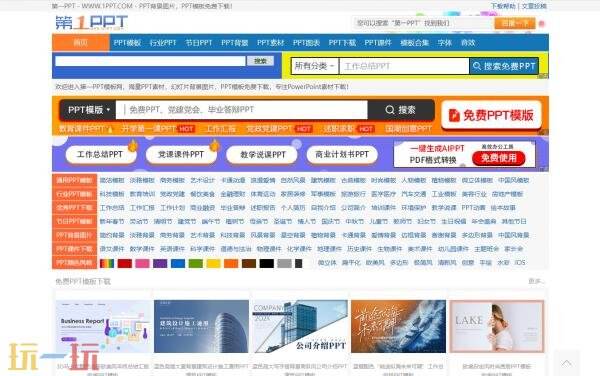This screenshot has height=376, width=600.
Task: Select the pink color swatch
Action: (x=142, y=263)
